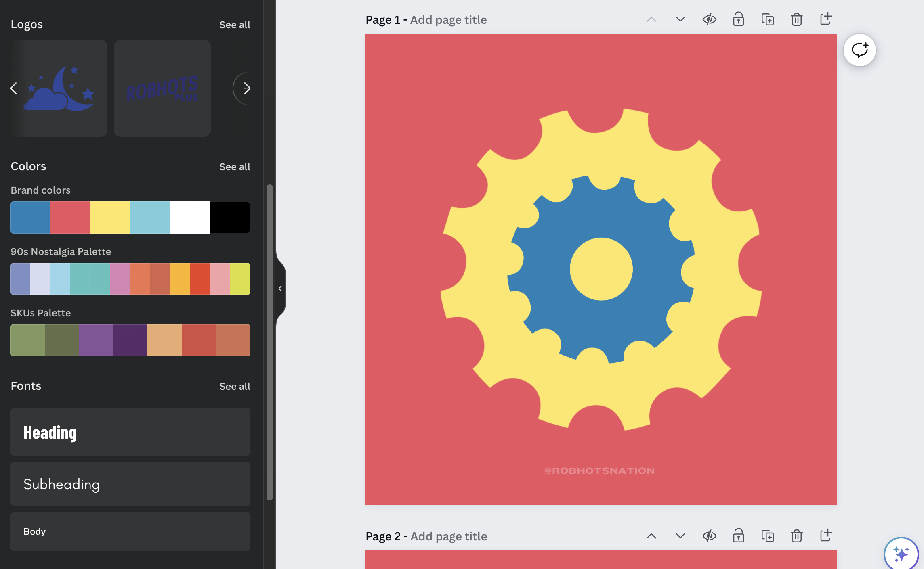Screen dimensions: 924x569
Task: Delete Page 2 using its trash icon
Action: [796, 536]
